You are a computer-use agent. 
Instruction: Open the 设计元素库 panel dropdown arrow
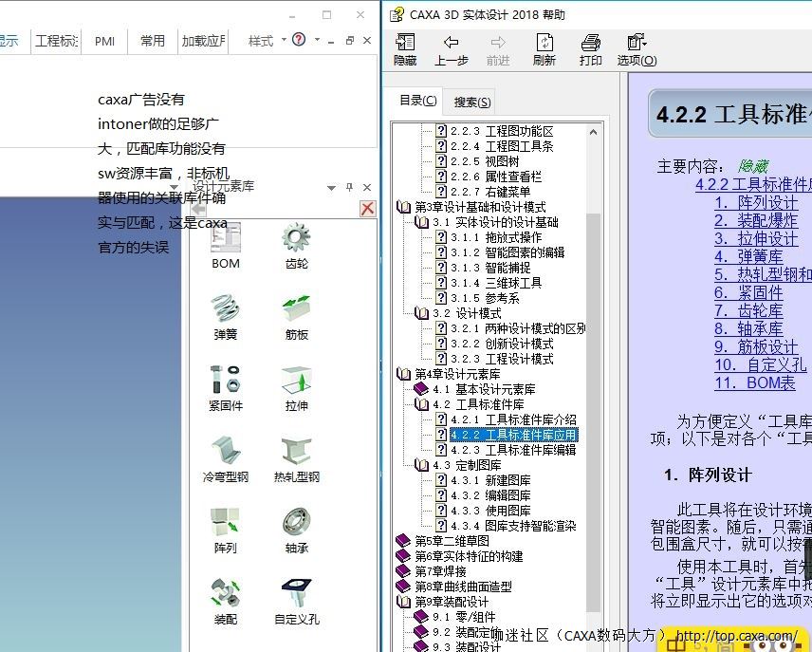pyautogui.click(x=331, y=188)
